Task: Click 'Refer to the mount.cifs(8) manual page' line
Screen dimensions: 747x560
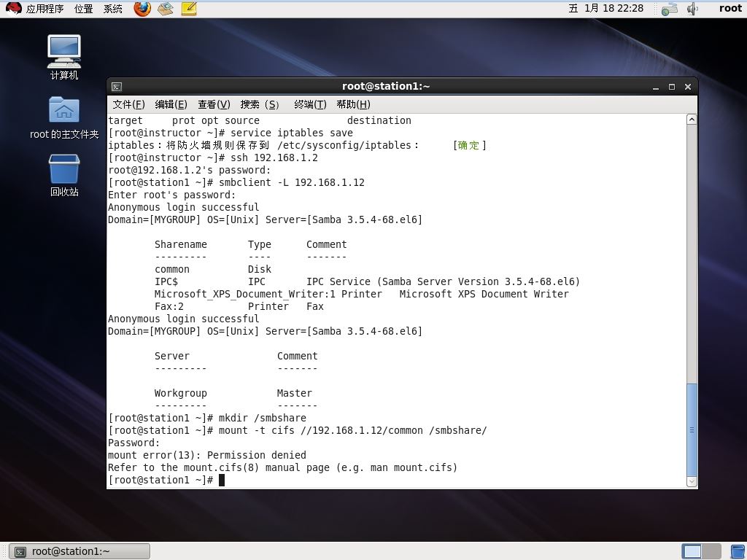Action: point(282,467)
